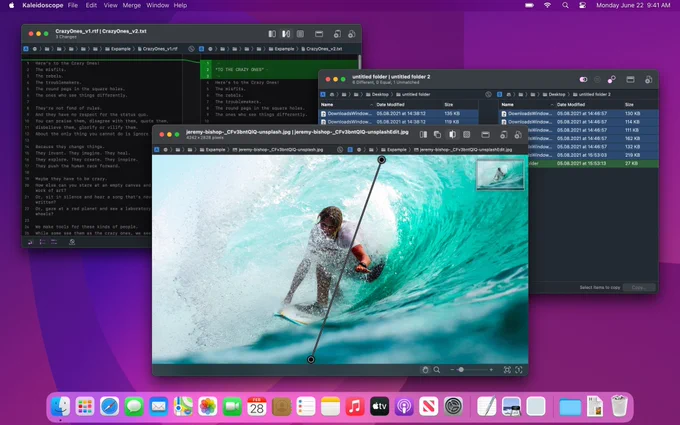Click the Desktop path crumb in the left folder pane
The width and height of the screenshot is (680, 425).
pyautogui.click(x=377, y=95)
